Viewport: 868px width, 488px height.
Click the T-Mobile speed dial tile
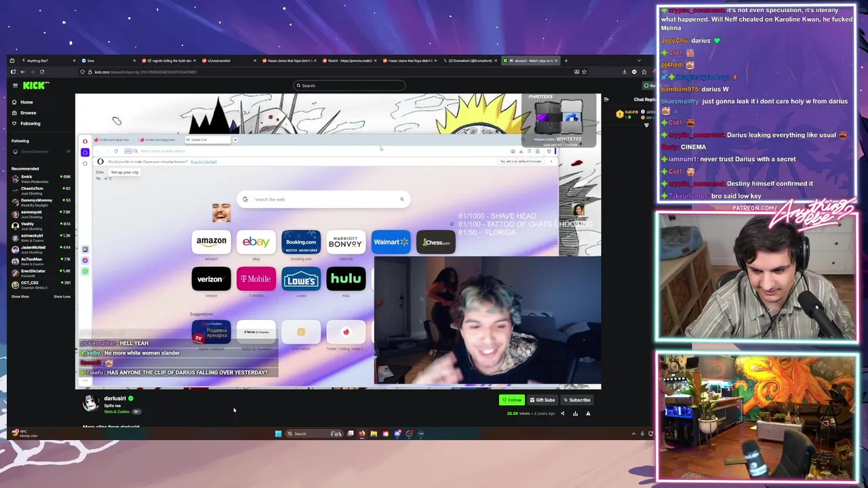256,279
